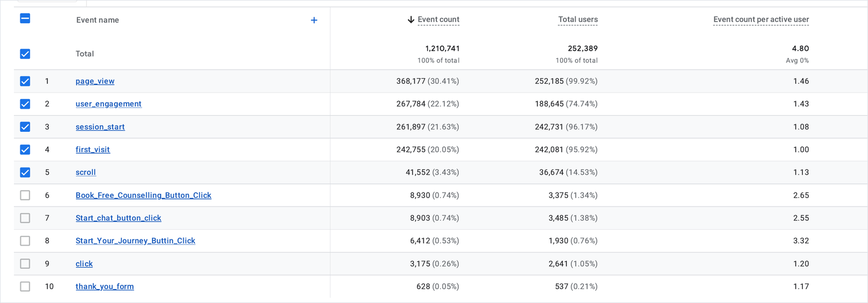This screenshot has width=868, height=303.
Task: Click page_view total users 252,185
Action: [549, 82]
